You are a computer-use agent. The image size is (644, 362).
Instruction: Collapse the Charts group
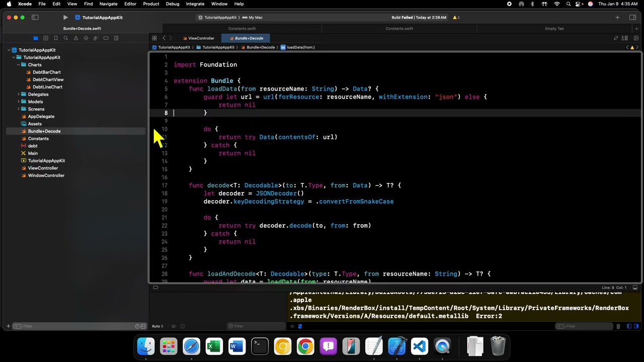coord(19,65)
